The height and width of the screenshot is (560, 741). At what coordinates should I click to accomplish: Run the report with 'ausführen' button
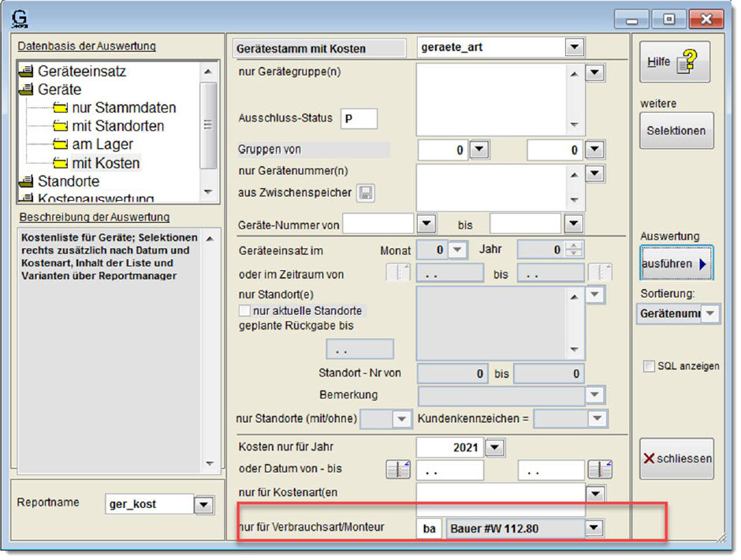tap(676, 265)
